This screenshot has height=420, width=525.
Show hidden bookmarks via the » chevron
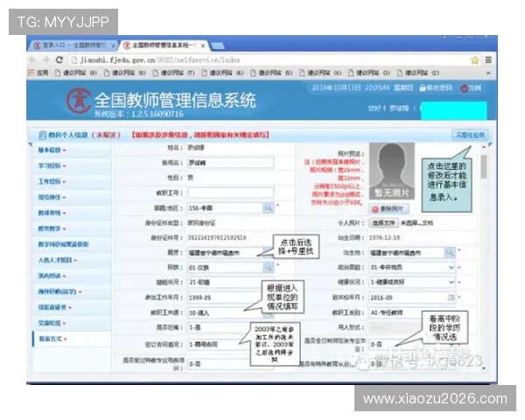(488, 73)
